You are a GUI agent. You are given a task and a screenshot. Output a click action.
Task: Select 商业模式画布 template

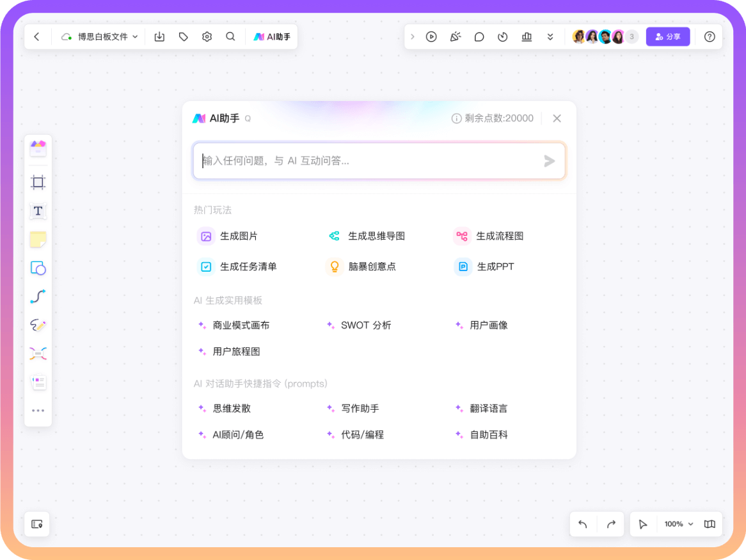click(x=234, y=325)
